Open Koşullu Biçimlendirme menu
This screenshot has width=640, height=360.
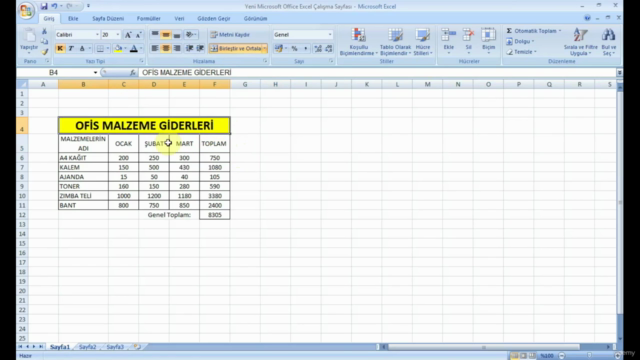coord(358,42)
